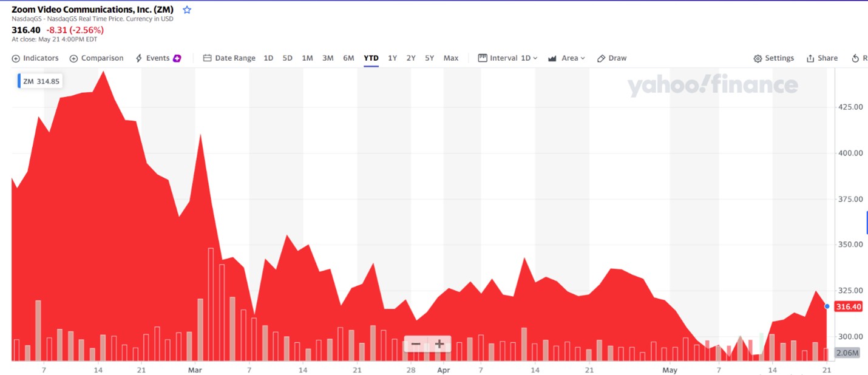868x375 pixels.
Task: Zoom in chart with plus button
Action: click(439, 344)
